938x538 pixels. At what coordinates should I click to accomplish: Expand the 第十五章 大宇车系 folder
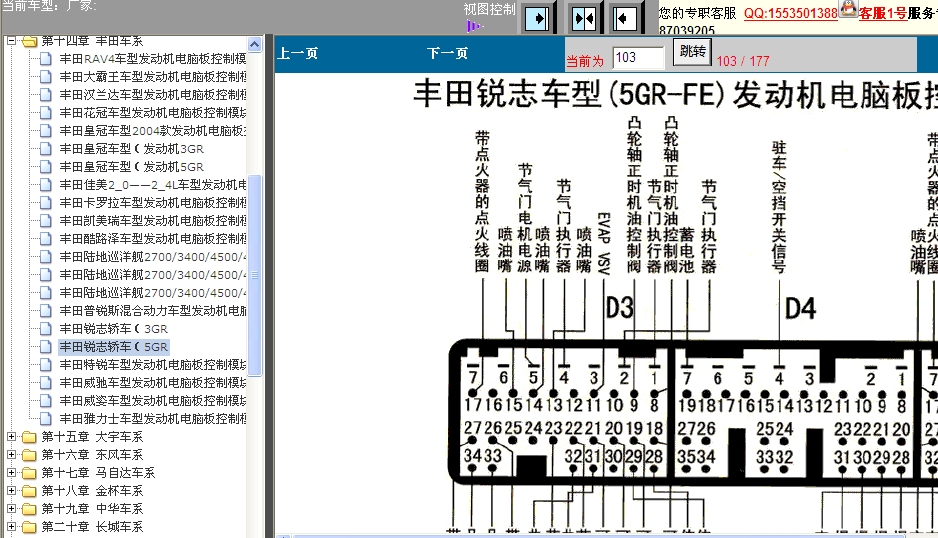tap(11, 437)
